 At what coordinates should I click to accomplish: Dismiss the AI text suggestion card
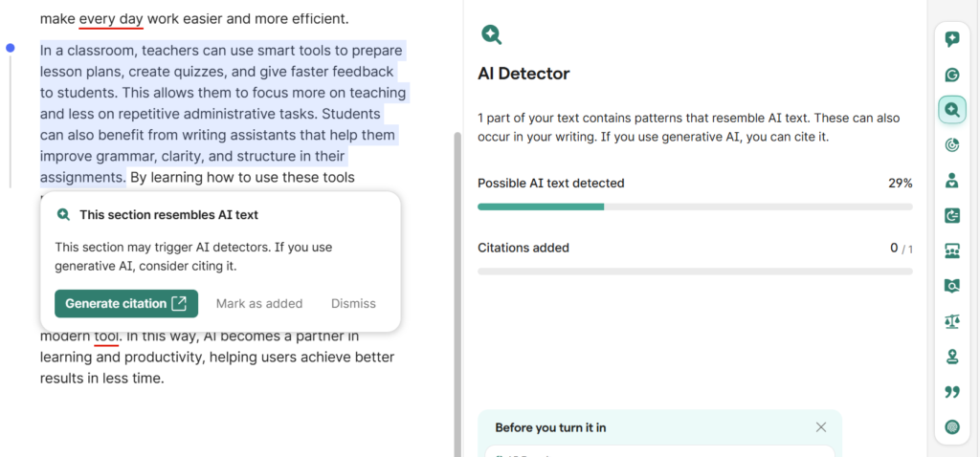pyautogui.click(x=353, y=303)
